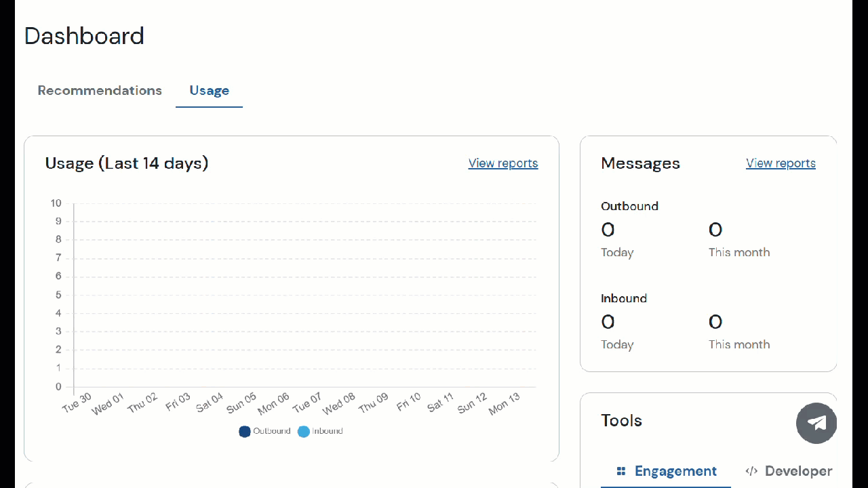The width and height of the screenshot is (868, 488).
Task: Click the 'Sat 11' chart date label
Action: pos(440,402)
